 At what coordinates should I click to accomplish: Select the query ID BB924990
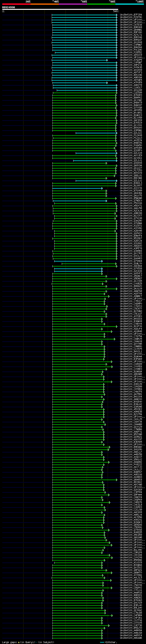pos(8,8)
